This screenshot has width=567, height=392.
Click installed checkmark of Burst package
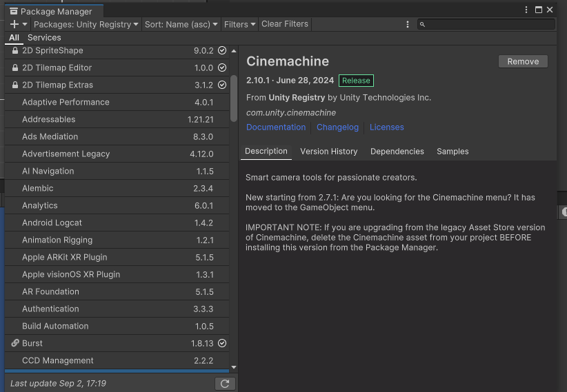[x=222, y=343]
